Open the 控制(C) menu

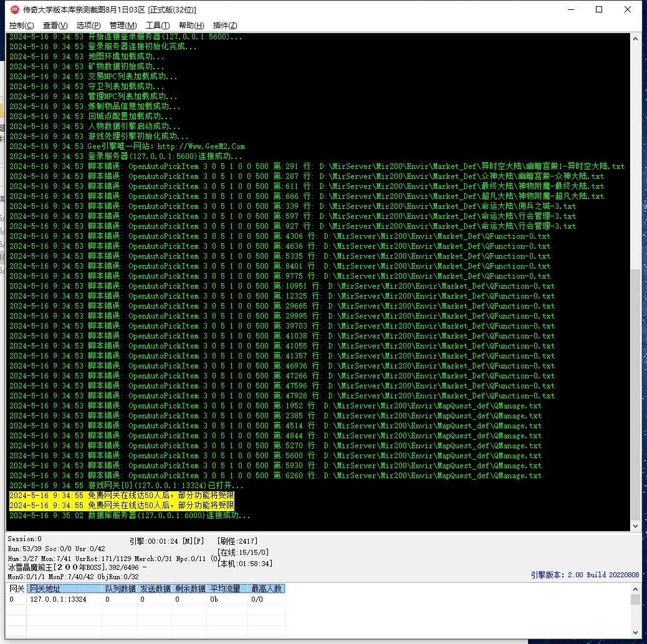pyautogui.click(x=21, y=26)
